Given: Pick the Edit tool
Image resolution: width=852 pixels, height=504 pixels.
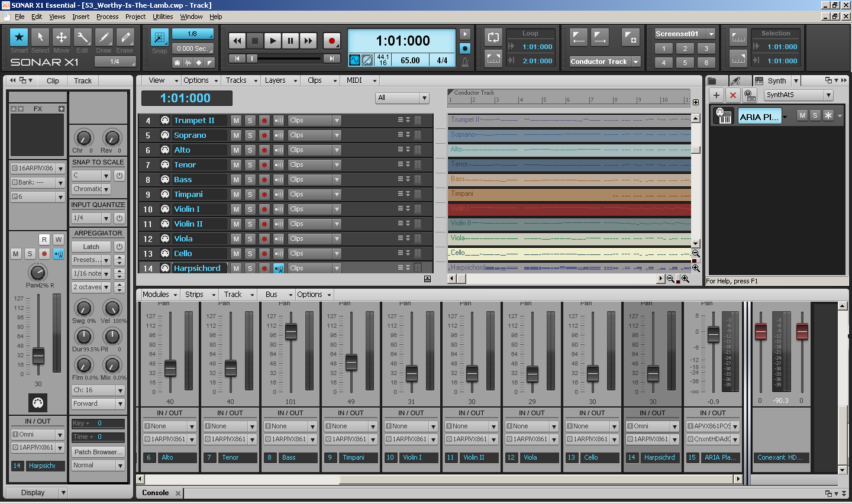Looking at the screenshot, I should pyautogui.click(x=82, y=37).
